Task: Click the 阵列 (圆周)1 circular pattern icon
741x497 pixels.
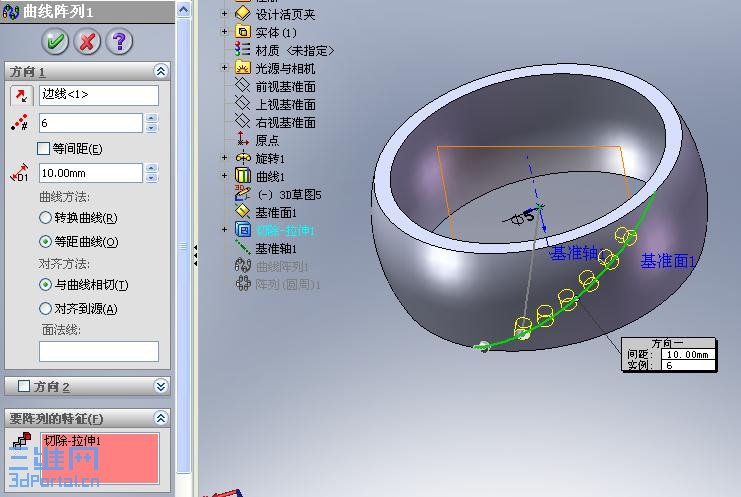Action: 242,283
